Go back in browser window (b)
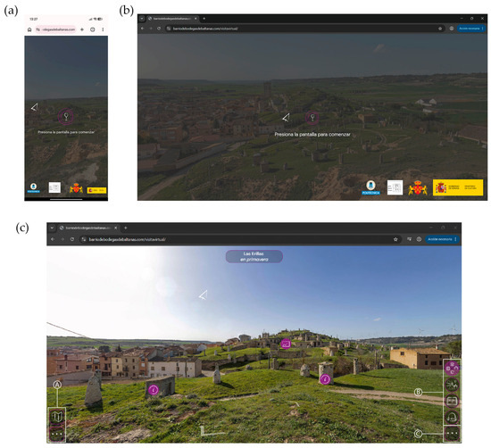491x448 pixels. [x=143, y=29]
